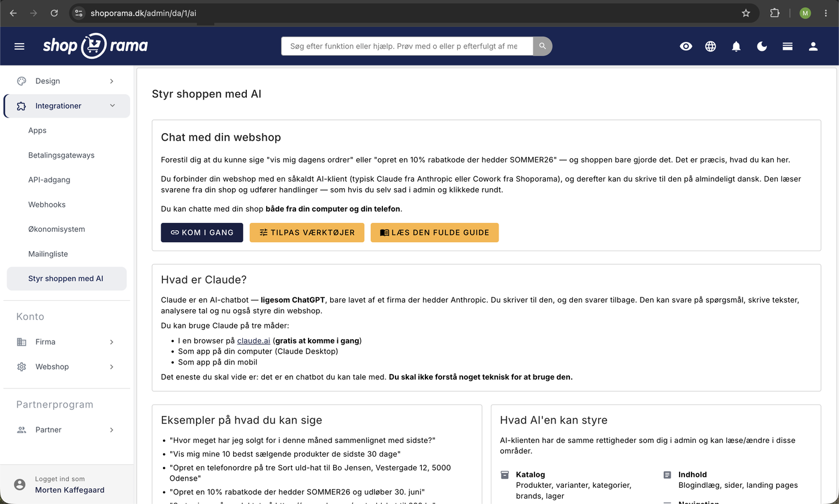
Task: Expand the Partner submenu chevron
Action: [x=111, y=430]
